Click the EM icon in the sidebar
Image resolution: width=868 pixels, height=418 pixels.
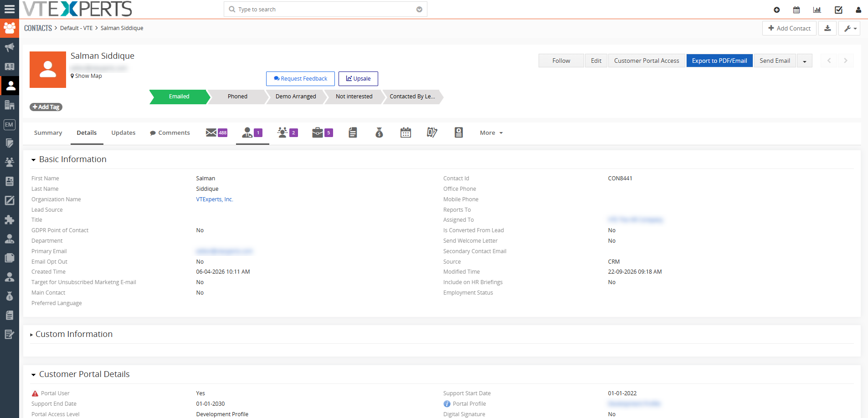tap(9, 124)
